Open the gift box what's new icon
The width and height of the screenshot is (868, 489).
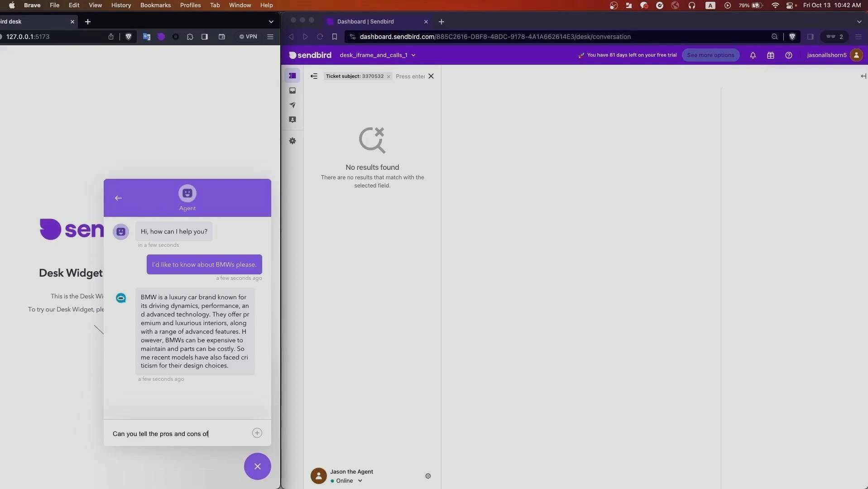click(x=770, y=55)
